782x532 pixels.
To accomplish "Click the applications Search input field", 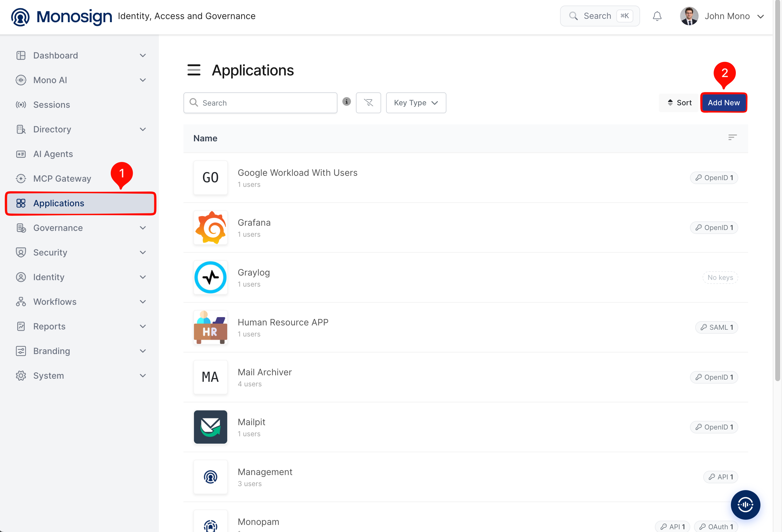I will [x=260, y=103].
